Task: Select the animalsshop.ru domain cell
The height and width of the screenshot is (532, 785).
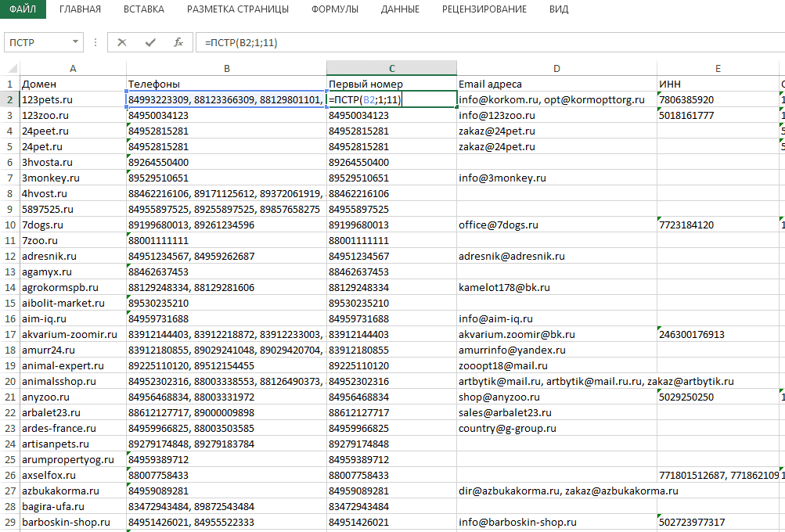Action: pos(73,381)
